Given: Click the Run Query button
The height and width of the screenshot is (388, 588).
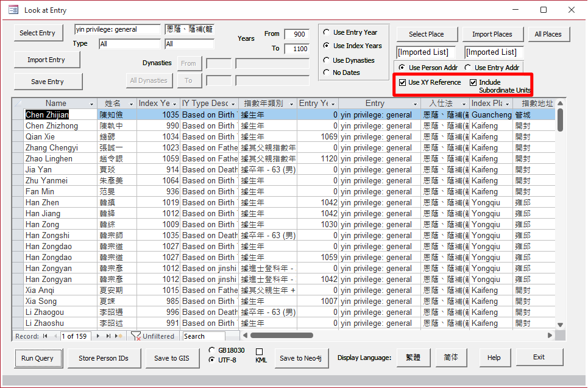Looking at the screenshot, I should pyautogui.click(x=38, y=358).
